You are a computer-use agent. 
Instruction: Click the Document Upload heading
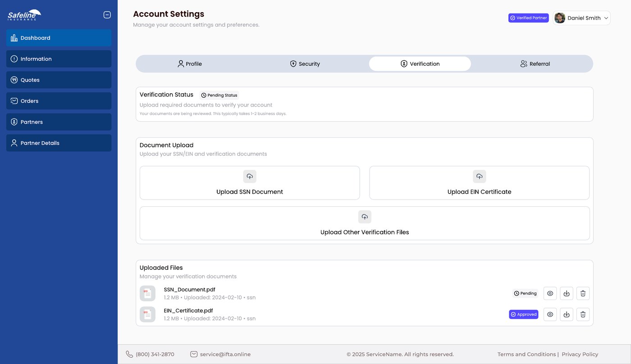166,145
